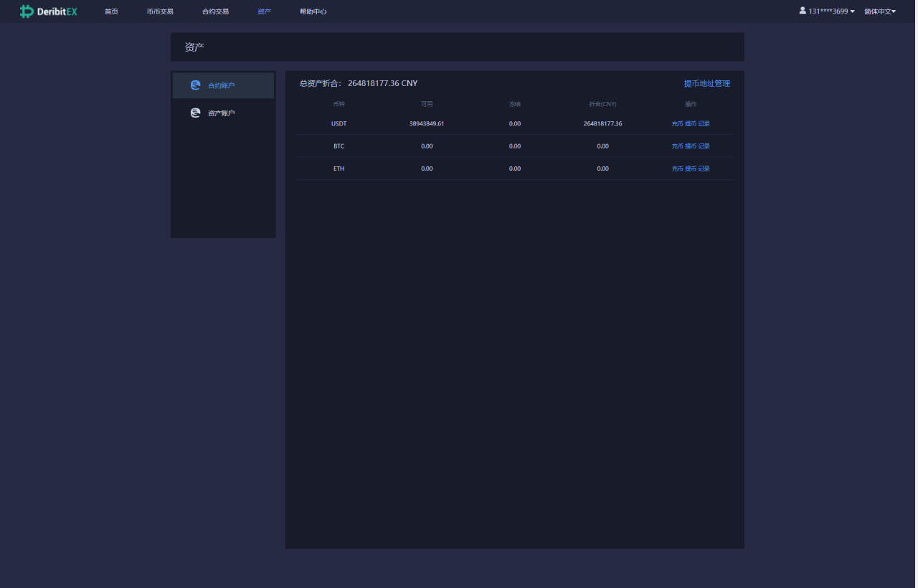Screen dimensions: 918x588
Task: Click the 操作 column header
Action: 691,104
